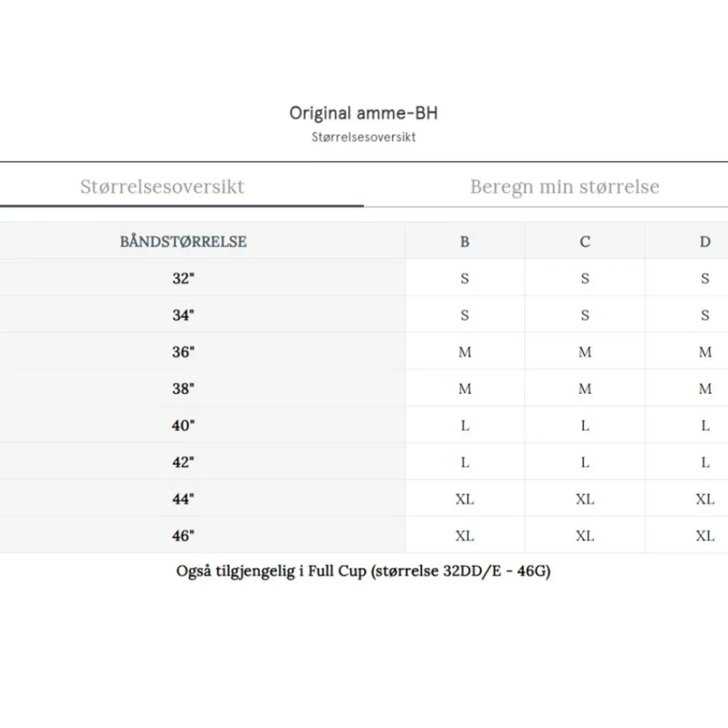Click size M for 36" C cup
The image size is (728, 728).
coord(585,352)
